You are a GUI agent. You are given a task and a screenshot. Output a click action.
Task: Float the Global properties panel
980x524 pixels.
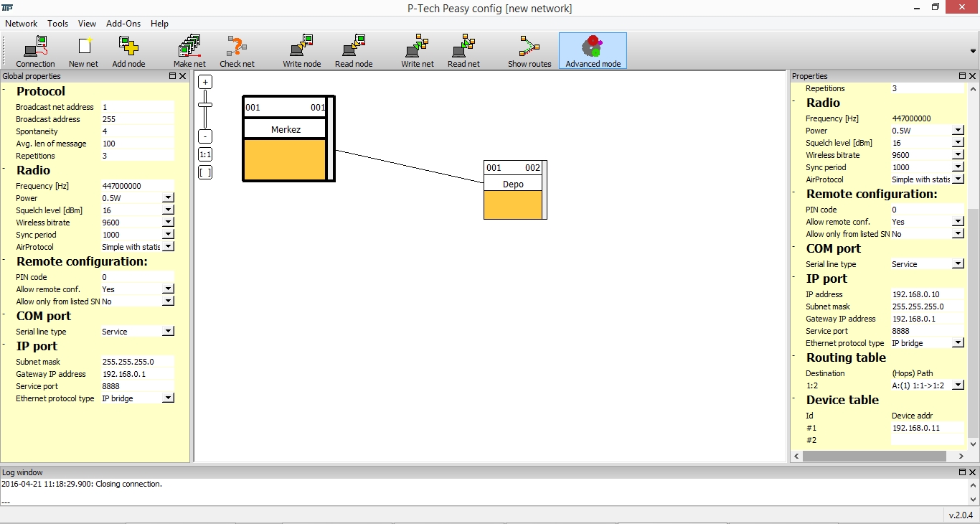pos(172,76)
